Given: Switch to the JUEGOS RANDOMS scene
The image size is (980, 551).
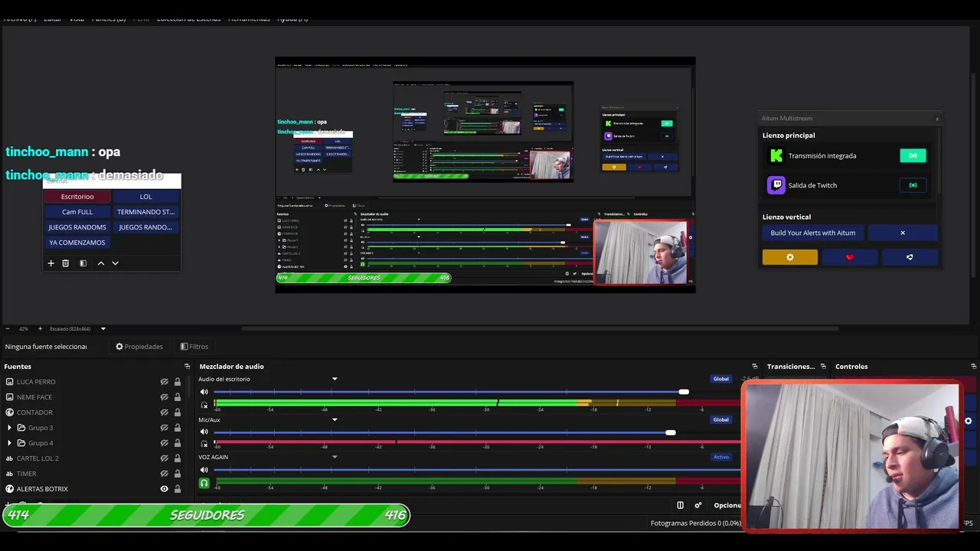Looking at the screenshot, I should pyautogui.click(x=77, y=227).
